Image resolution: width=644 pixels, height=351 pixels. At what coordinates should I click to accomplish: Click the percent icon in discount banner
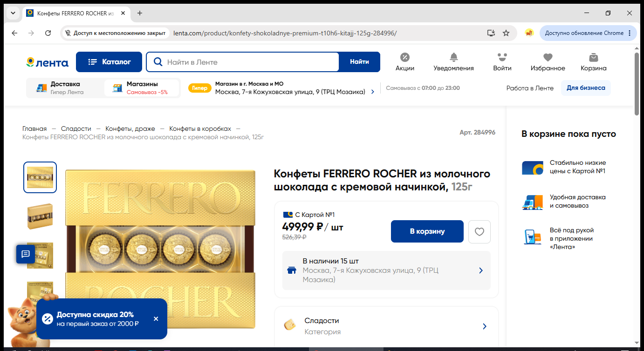48,319
